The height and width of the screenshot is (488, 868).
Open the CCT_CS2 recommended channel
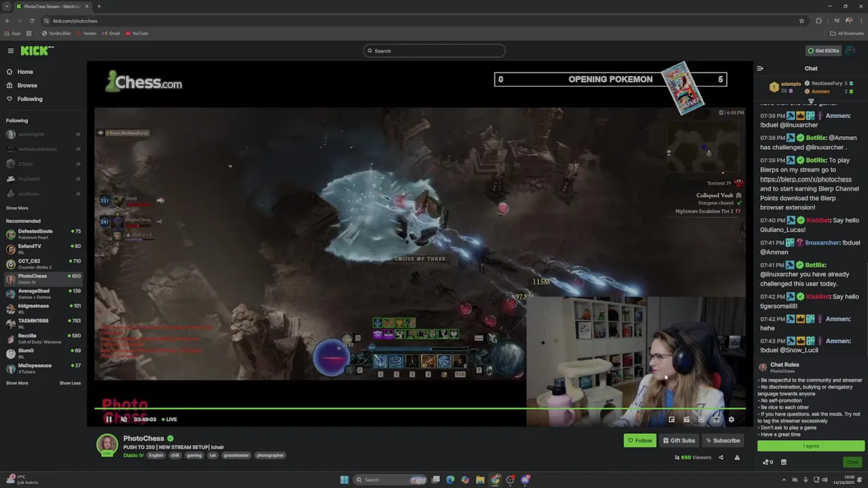coord(43,264)
